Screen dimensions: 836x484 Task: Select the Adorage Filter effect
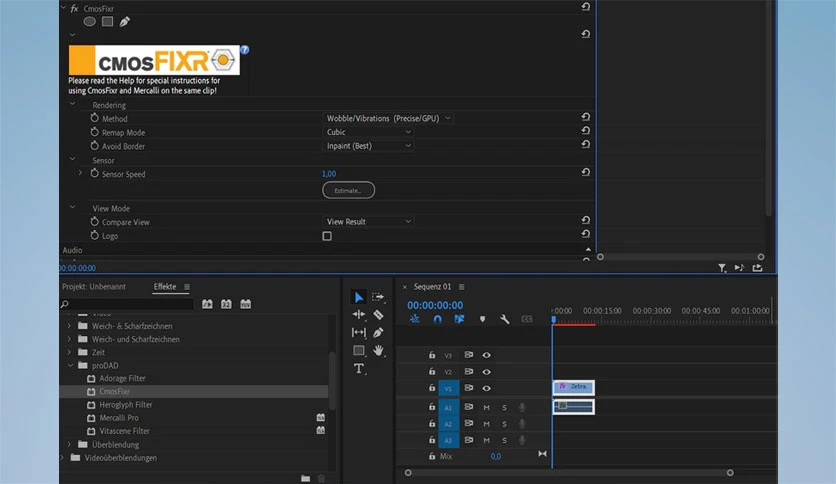click(122, 378)
